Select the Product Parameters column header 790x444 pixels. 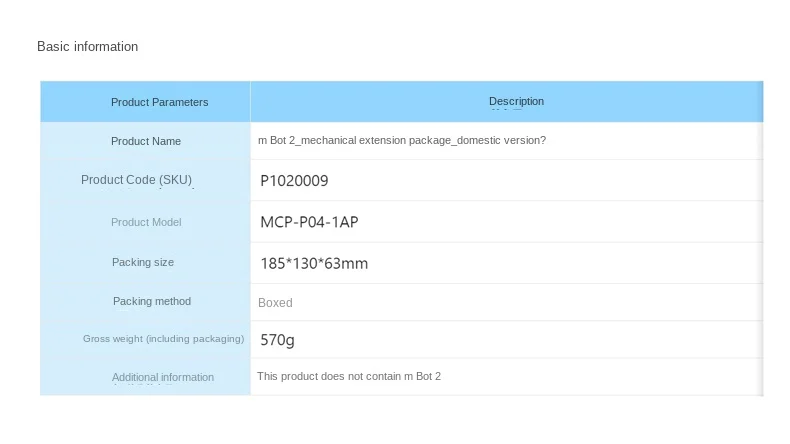click(159, 102)
